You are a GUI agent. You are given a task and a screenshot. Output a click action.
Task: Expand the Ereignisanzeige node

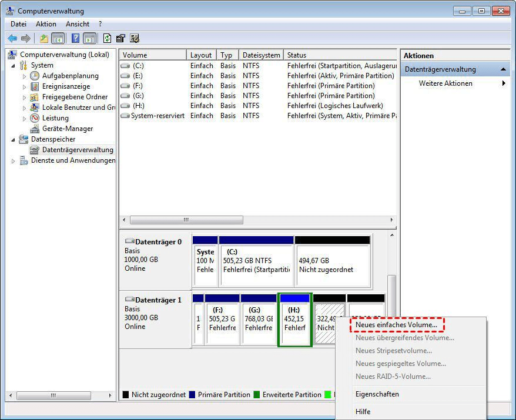point(24,87)
